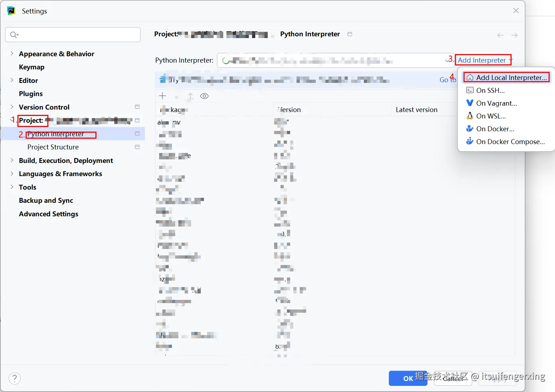Expand the Editor section
The height and width of the screenshot is (392, 555).
[12, 80]
